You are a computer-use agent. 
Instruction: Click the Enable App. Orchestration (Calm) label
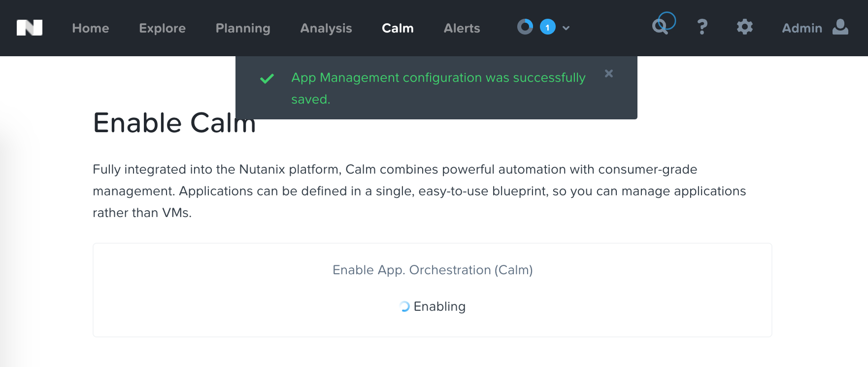(433, 270)
